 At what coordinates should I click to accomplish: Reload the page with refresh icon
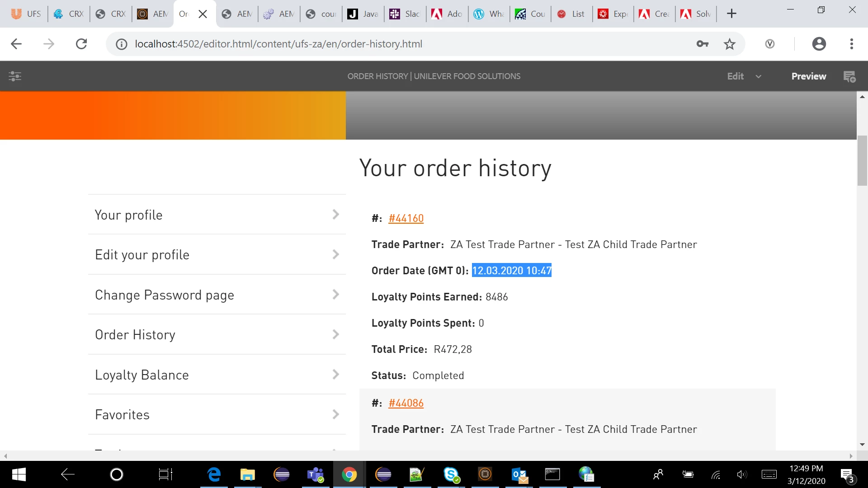(81, 44)
